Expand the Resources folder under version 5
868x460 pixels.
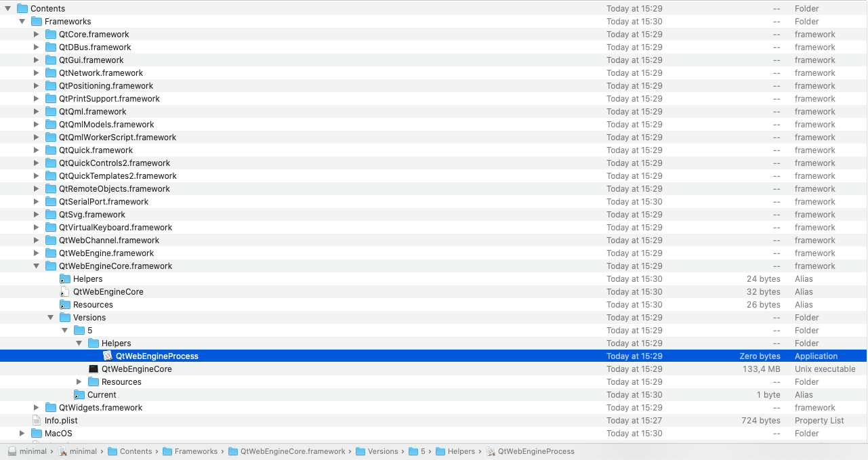coord(79,382)
